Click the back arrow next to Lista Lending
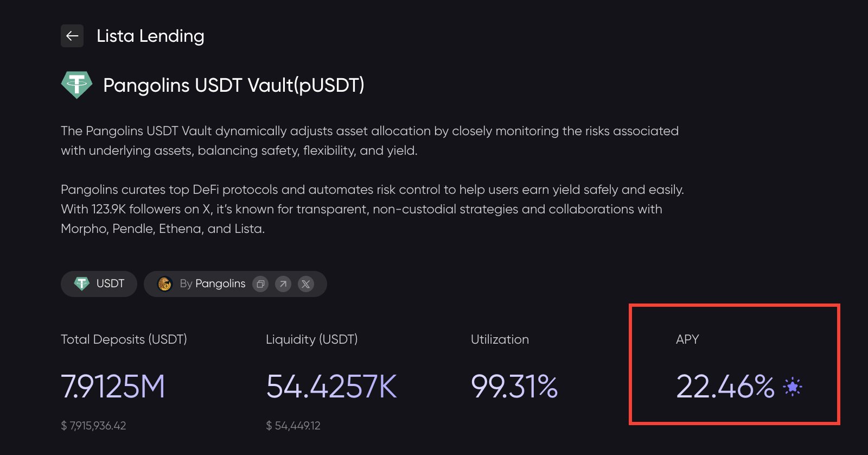Image resolution: width=868 pixels, height=455 pixels. [72, 36]
